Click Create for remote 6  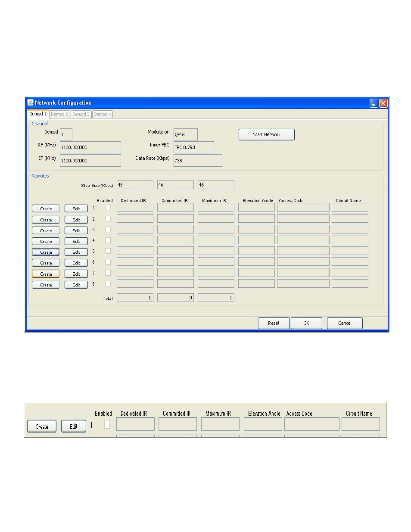click(x=46, y=263)
